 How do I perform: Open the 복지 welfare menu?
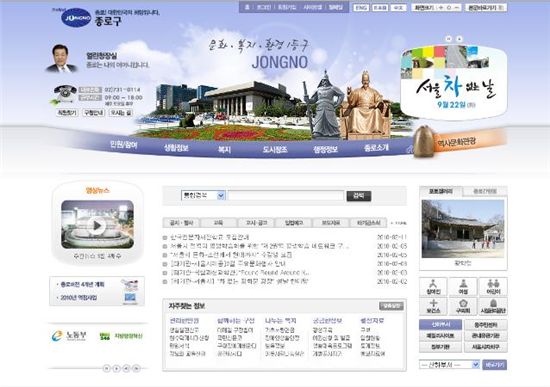point(224,149)
